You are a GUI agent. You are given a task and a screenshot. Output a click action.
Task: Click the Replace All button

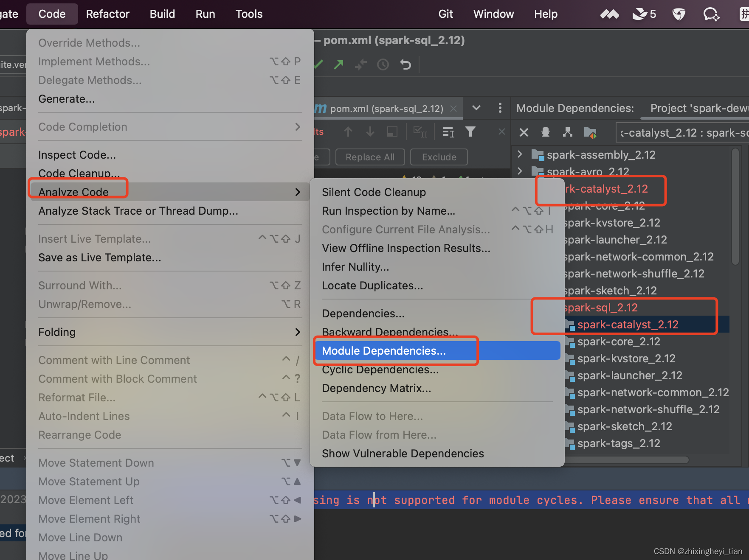tap(370, 157)
